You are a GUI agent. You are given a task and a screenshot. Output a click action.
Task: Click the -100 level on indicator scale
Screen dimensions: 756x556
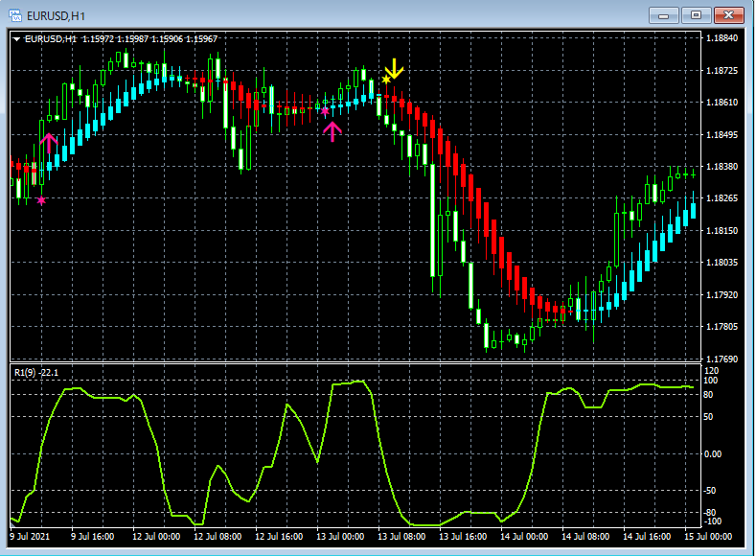pos(712,521)
